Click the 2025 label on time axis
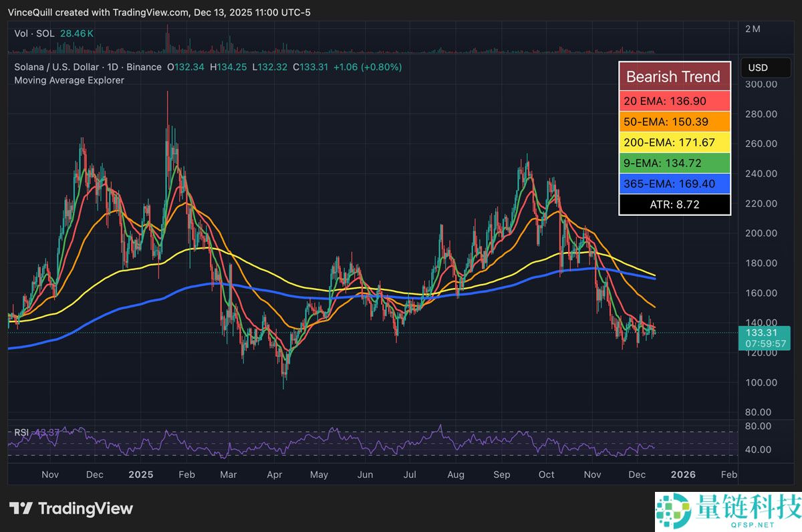The width and height of the screenshot is (802, 532). pyautogui.click(x=141, y=475)
